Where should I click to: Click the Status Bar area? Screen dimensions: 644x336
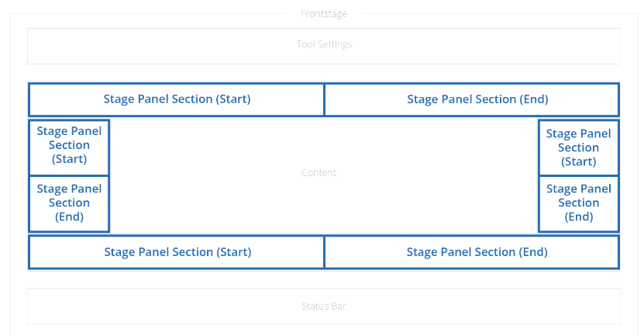coord(324,307)
